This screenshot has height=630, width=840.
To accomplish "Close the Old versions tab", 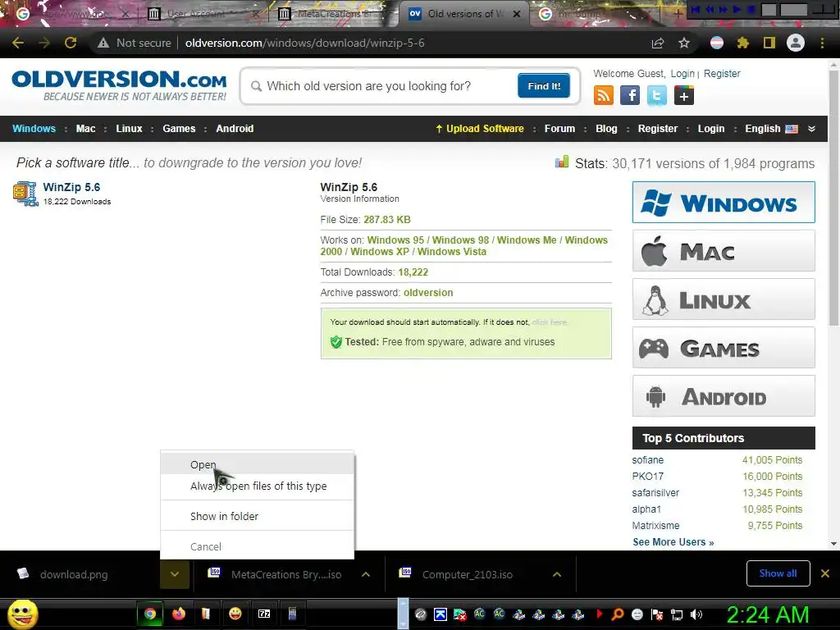I will click(517, 14).
